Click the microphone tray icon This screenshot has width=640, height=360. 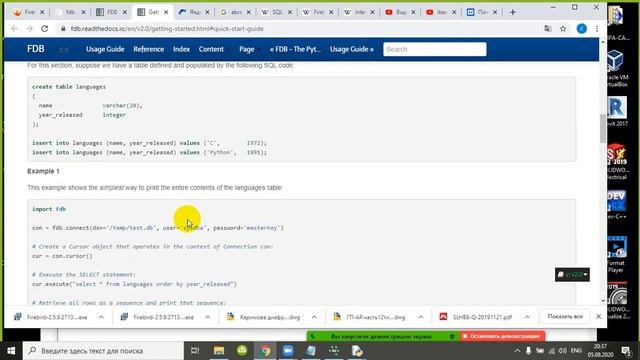pos(528,351)
